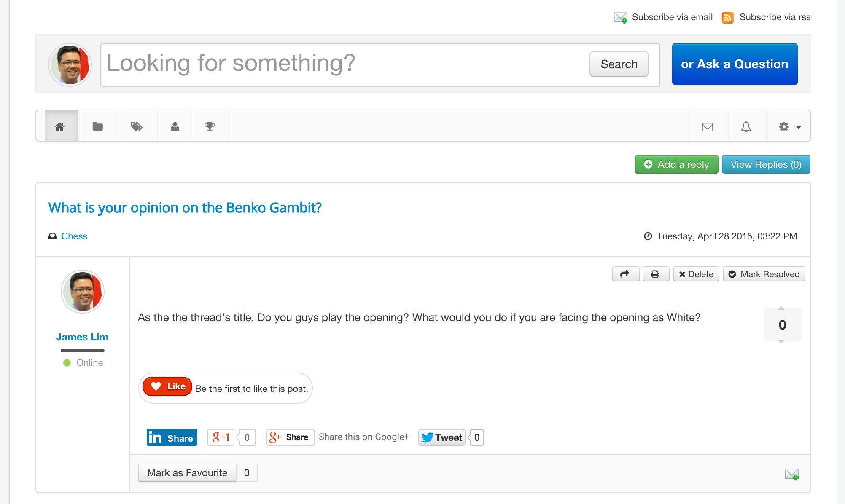Open the home icon in navigation bar
The image size is (845, 504).
click(x=60, y=126)
